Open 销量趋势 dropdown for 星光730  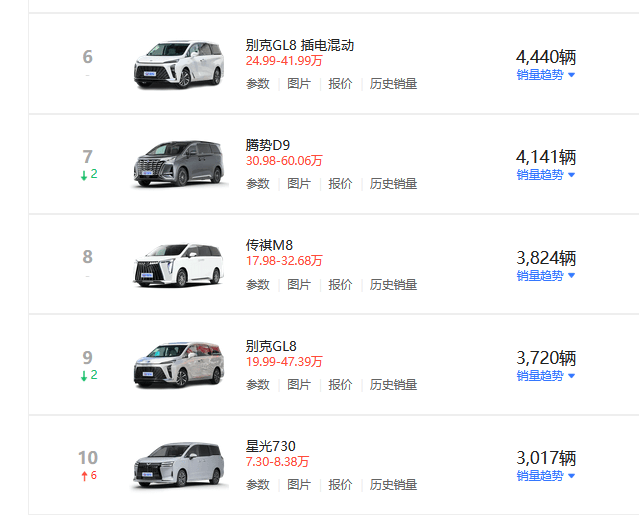(x=546, y=476)
